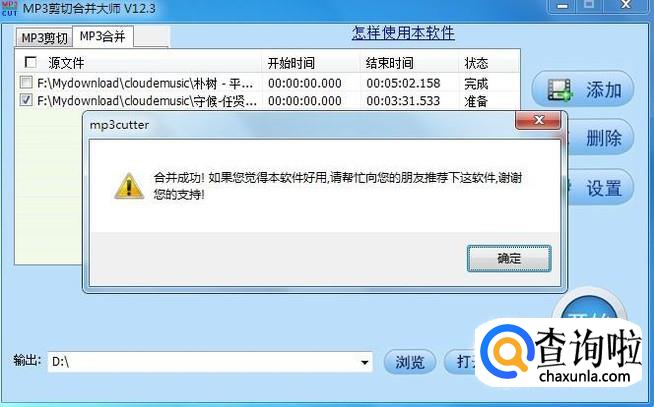Viewport: 654px width, 407px height.
Task: Click the MP3 CUT app icon in title bar
Action: tap(10, 7)
